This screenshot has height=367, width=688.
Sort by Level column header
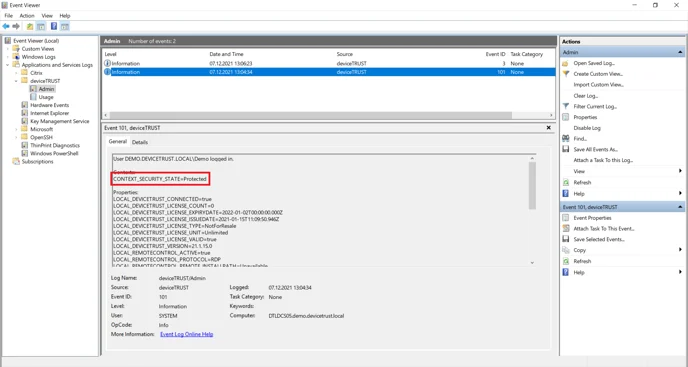[x=111, y=54]
